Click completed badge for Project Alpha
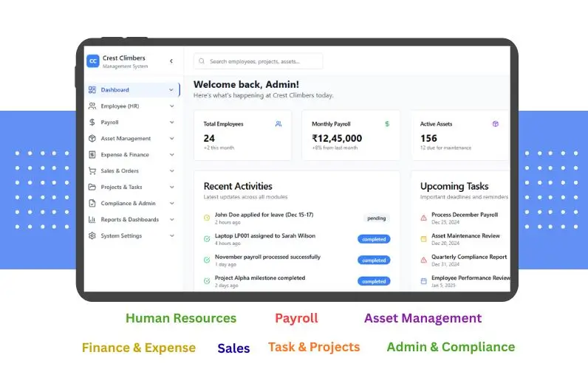The image size is (588, 369). 374,281
